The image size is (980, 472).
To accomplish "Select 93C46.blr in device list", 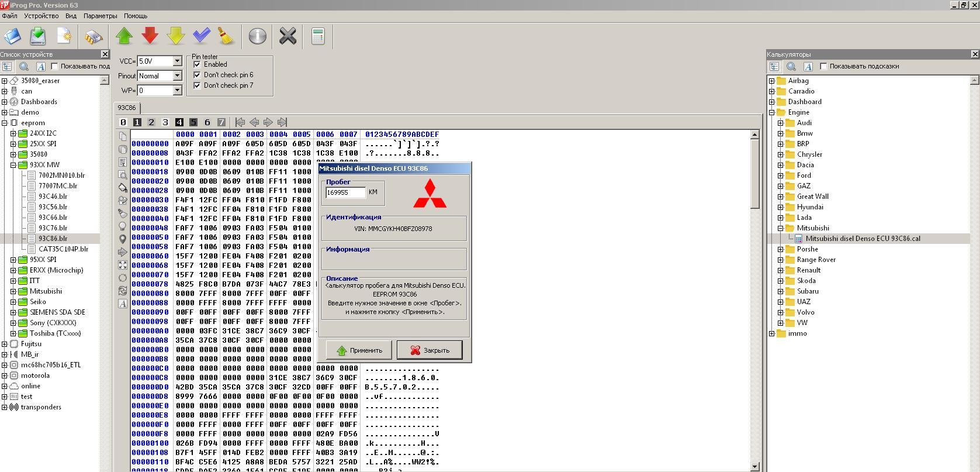I will pos(53,197).
